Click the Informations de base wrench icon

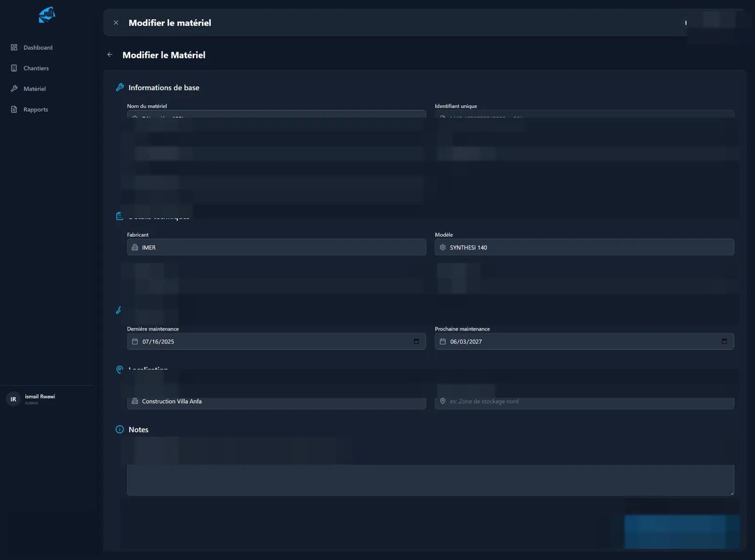tap(120, 87)
